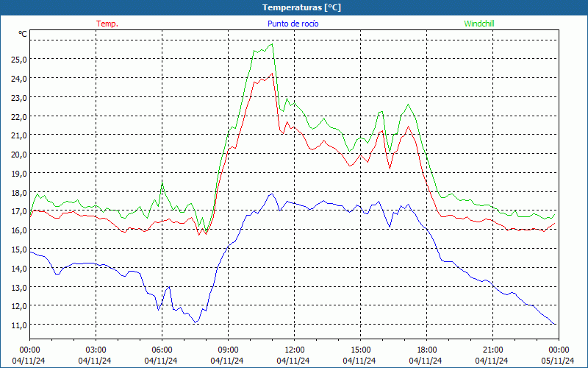Click the 20,0 y-axis value
The image size is (588, 368).
[x=18, y=155]
